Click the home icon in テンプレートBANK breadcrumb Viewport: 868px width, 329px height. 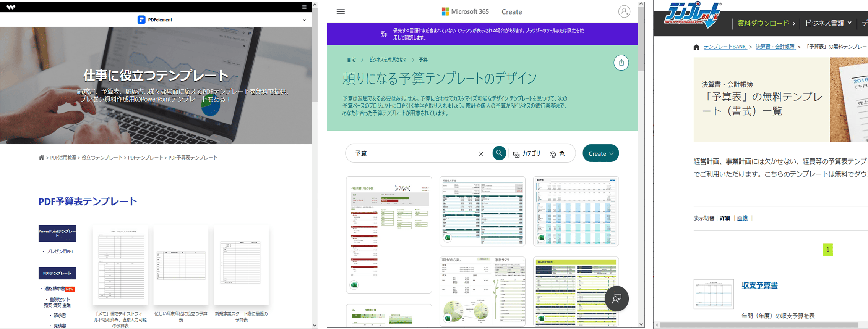click(696, 47)
